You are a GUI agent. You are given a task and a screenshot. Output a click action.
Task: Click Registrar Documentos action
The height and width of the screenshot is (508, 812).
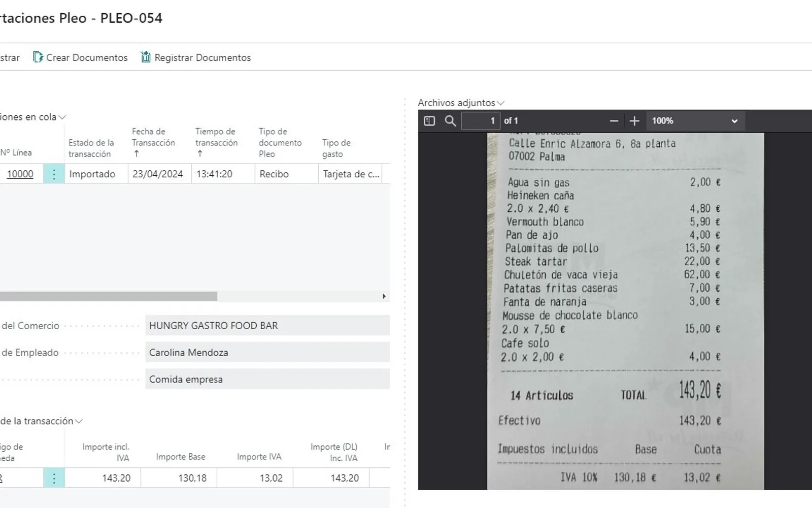point(196,57)
